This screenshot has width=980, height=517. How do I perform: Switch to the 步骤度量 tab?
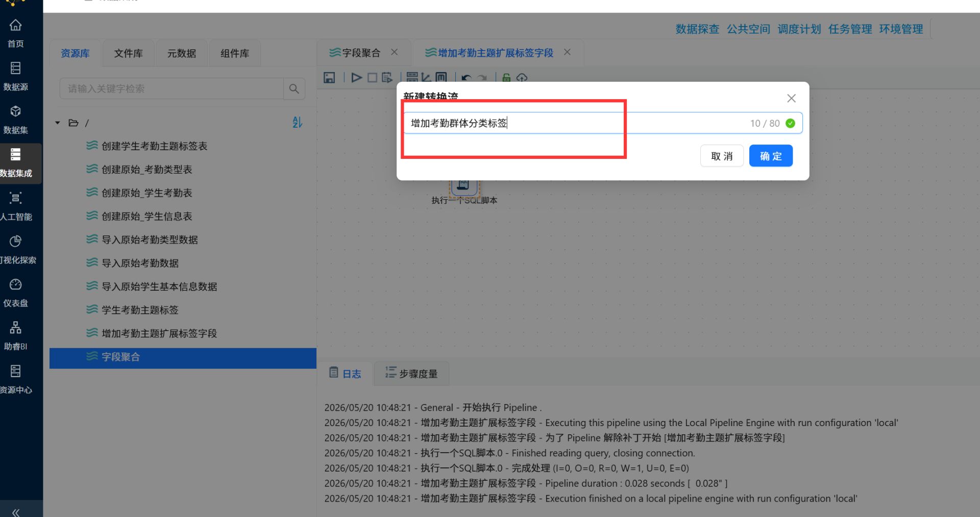411,373
